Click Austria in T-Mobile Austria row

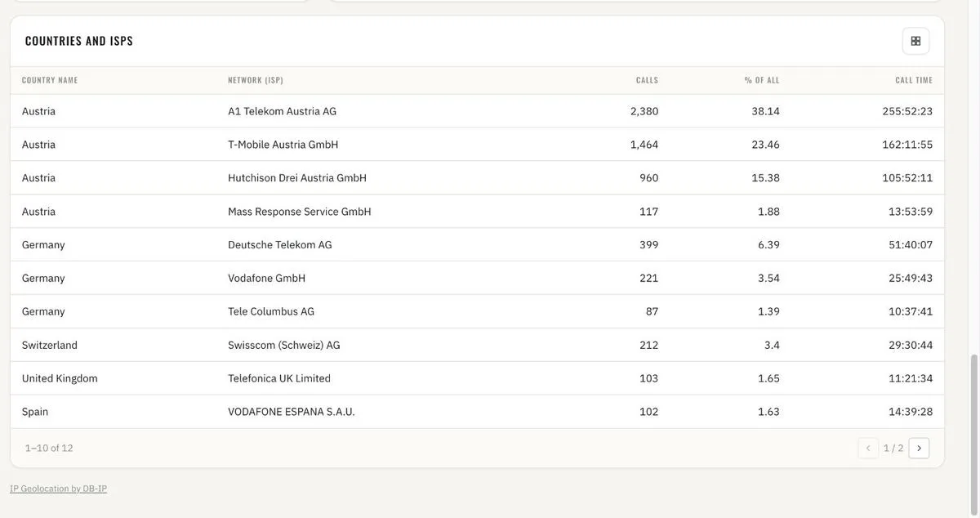click(38, 145)
